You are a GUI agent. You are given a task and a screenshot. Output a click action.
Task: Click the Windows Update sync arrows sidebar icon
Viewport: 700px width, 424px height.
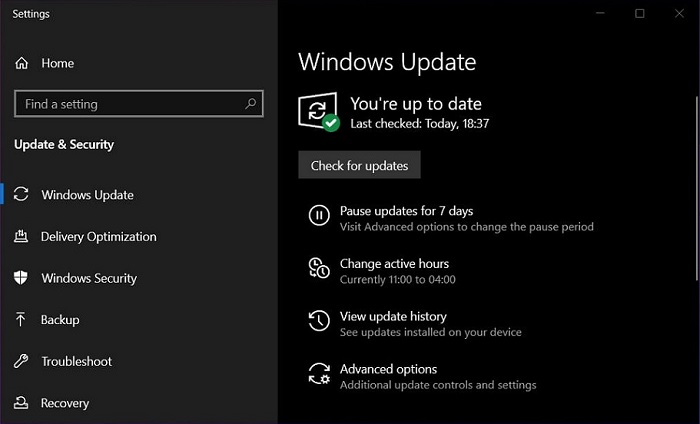point(21,194)
